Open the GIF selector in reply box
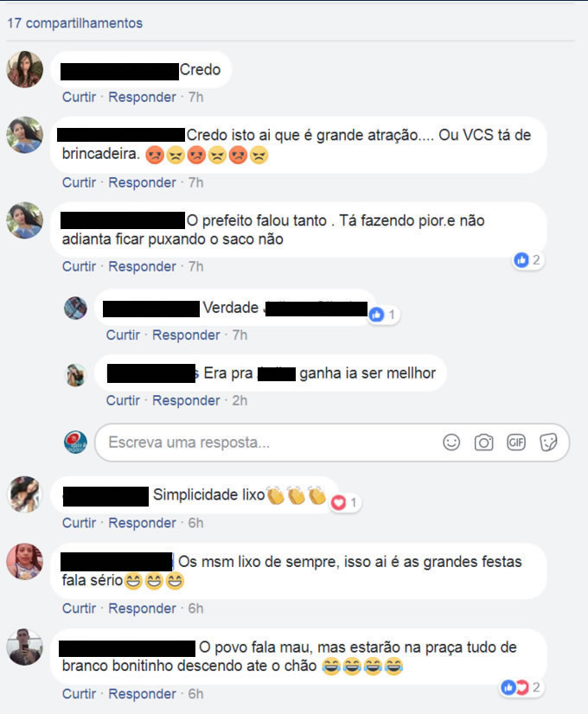Screen dimensions: 588x714 pos(516,443)
